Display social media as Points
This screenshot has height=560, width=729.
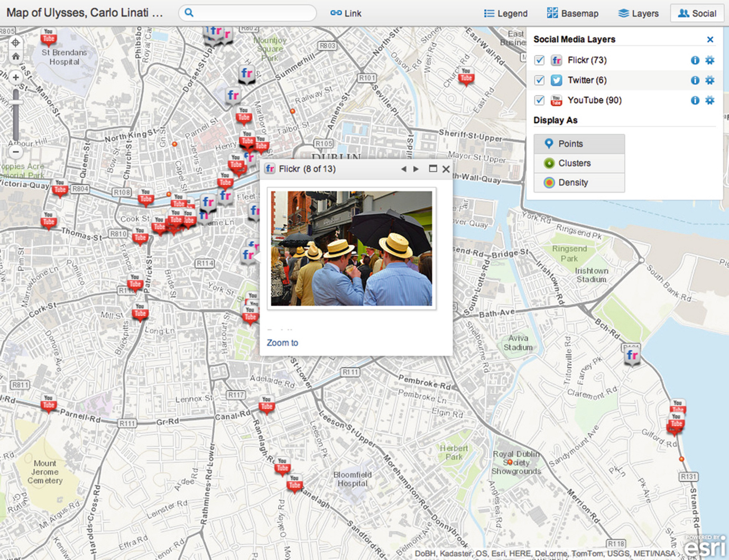(x=579, y=144)
